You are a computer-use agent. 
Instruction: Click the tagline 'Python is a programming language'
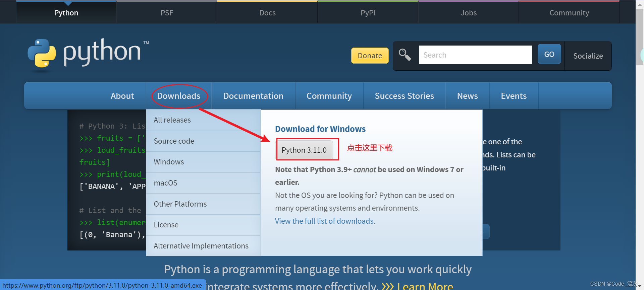318,269
